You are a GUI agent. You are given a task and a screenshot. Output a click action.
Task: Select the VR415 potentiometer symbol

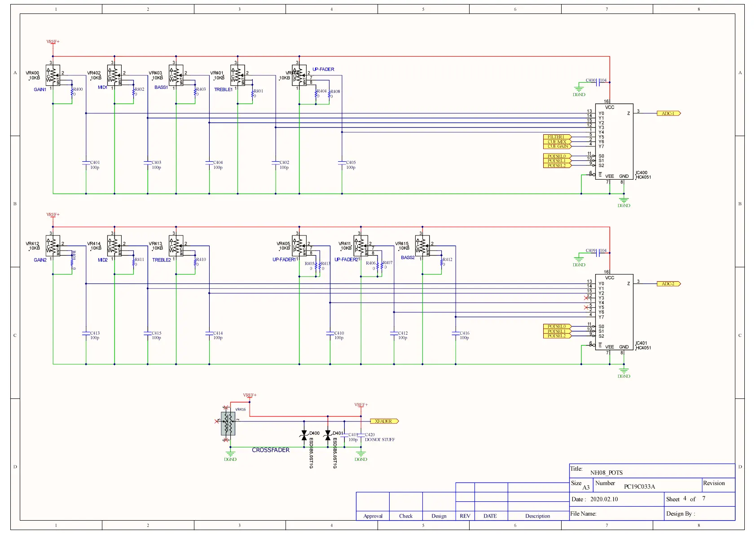tap(422, 246)
